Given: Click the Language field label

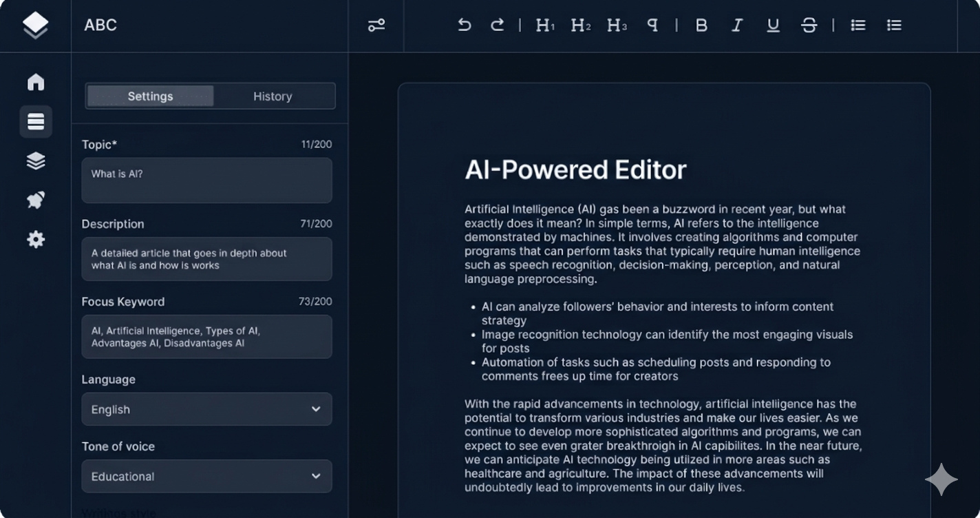Looking at the screenshot, I should pyautogui.click(x=108, y=380).
